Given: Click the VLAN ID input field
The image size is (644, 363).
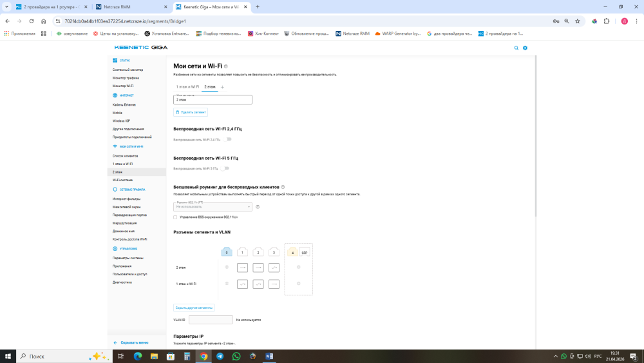Looking at the screenshot, I should coord(211,320).
